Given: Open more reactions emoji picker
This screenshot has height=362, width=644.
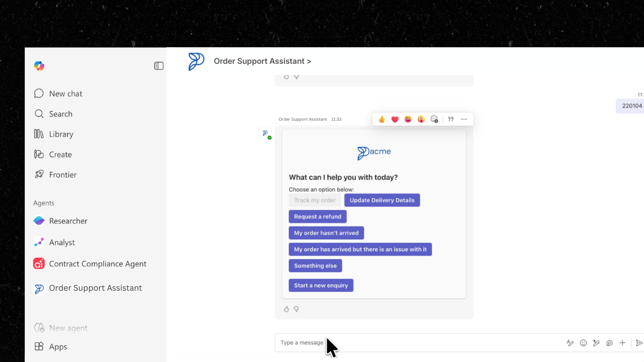Looking at the screenshot, I should (x=435, y=119).
